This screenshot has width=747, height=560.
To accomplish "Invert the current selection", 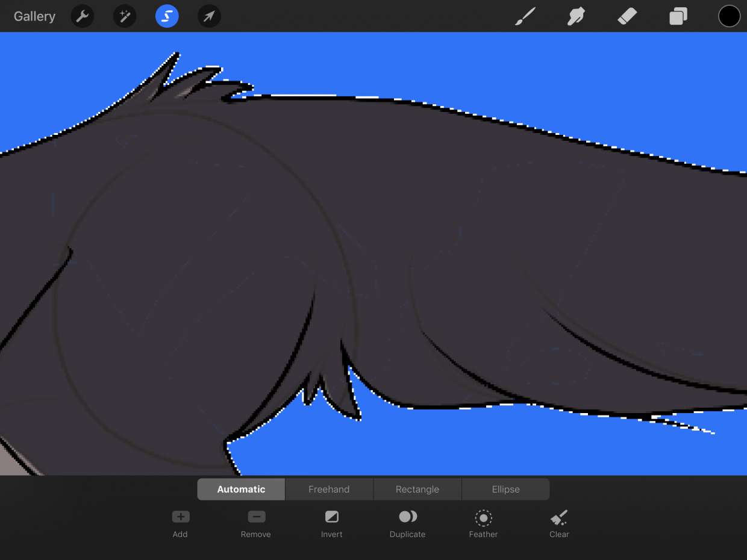I will pos(332,524).
